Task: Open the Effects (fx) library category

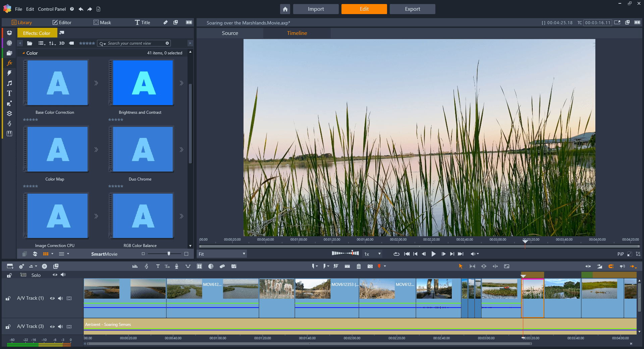Action: 9,63
